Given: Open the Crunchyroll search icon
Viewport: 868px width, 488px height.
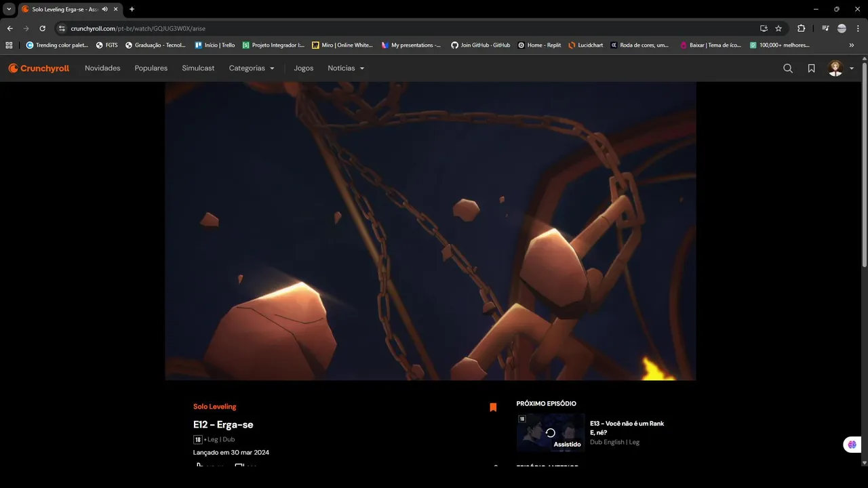Looking at the screenshot, I should 788,68.
